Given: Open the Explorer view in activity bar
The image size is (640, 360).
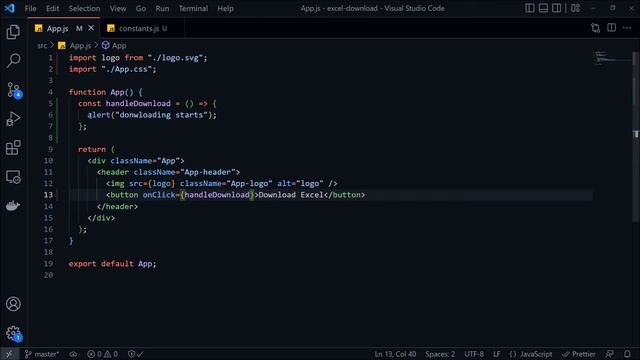Looking at the screenshot, I should (x=13, y=32).
